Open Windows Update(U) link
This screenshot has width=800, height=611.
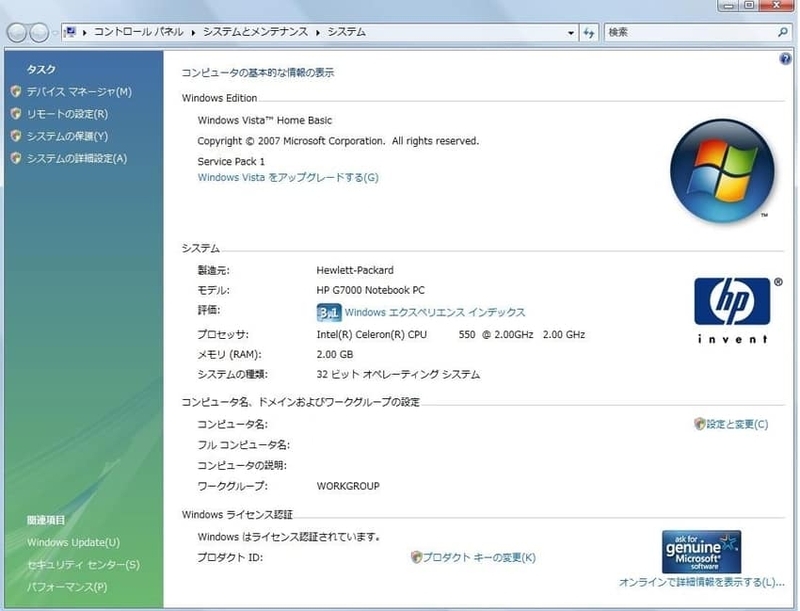pyautogui.click(x=73, y=543)
